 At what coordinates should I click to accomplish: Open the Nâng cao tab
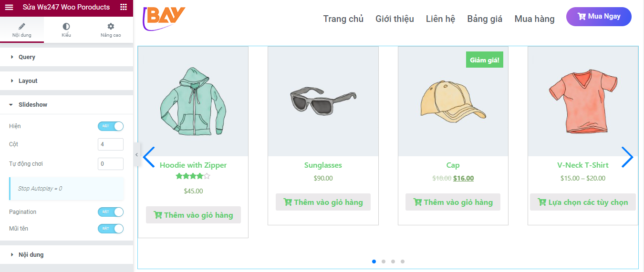point(111,30)
